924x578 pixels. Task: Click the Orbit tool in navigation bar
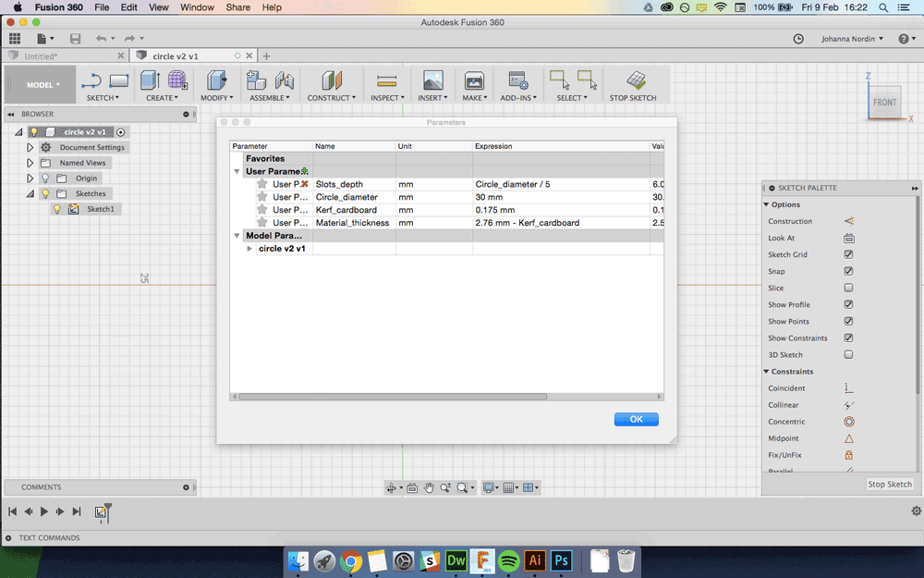pos(390,487)
